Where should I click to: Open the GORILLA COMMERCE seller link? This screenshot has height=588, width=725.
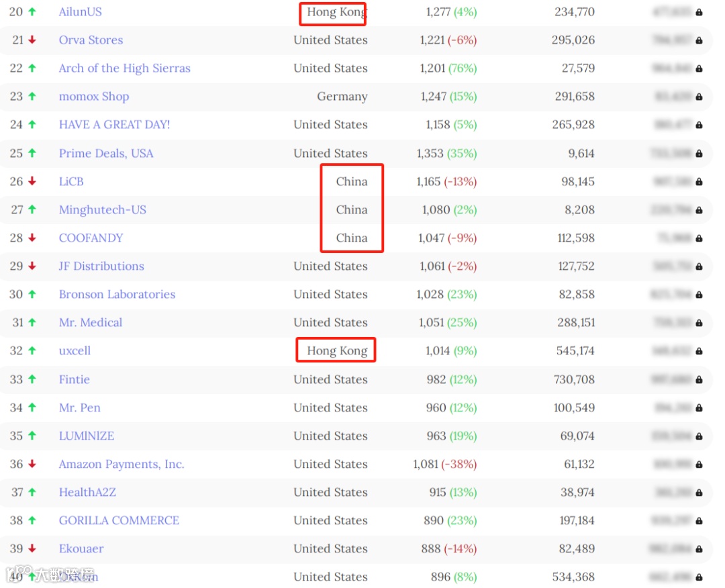pos(119,520)
